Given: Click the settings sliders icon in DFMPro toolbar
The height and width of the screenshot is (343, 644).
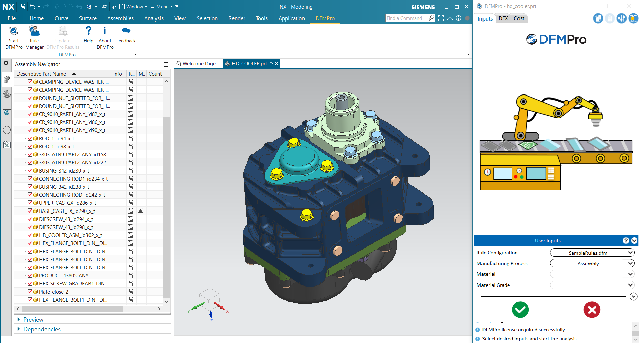Looking at the screenshot, I should point(621,18).
